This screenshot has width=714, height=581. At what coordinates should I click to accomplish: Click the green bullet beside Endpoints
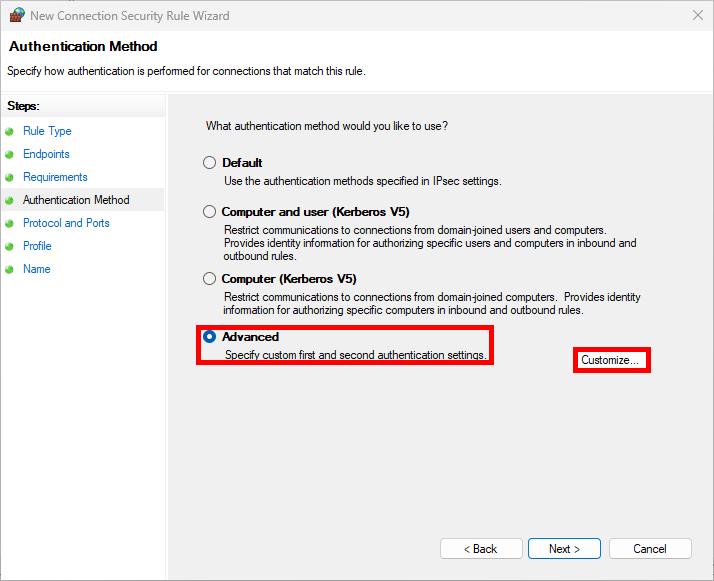(x=10, y=154)
